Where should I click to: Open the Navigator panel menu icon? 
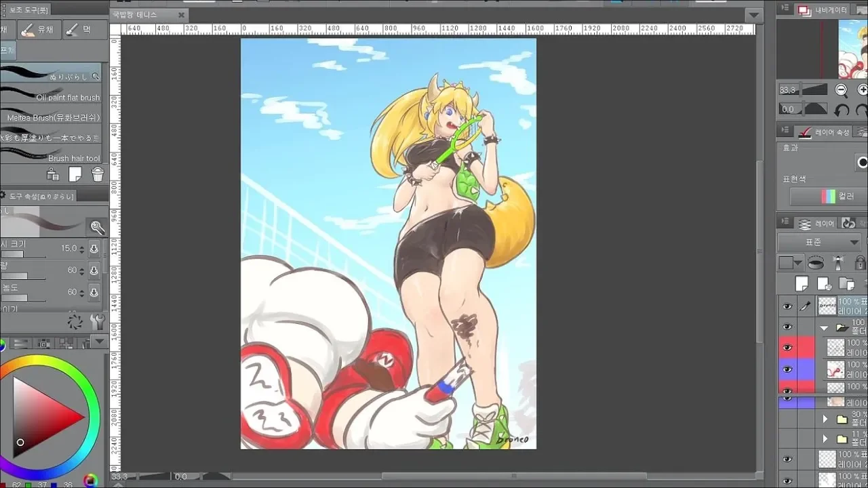pos(785,9)
